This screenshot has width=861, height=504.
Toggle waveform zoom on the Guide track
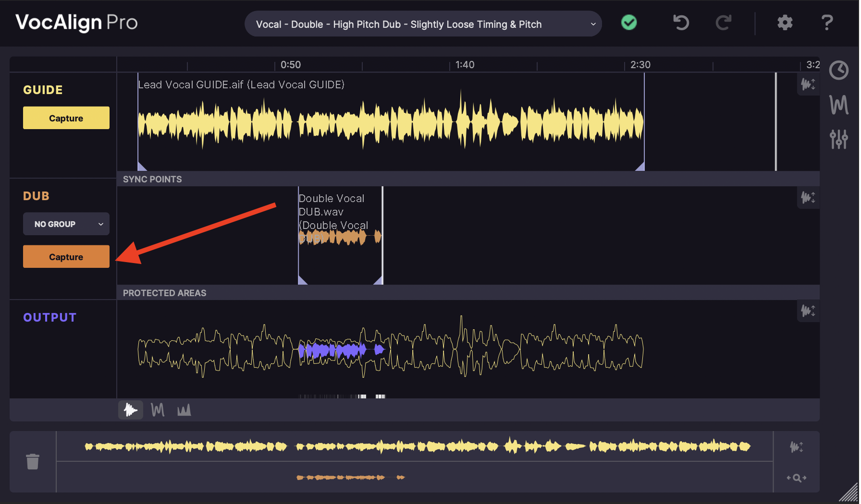(x=808, y=84)
